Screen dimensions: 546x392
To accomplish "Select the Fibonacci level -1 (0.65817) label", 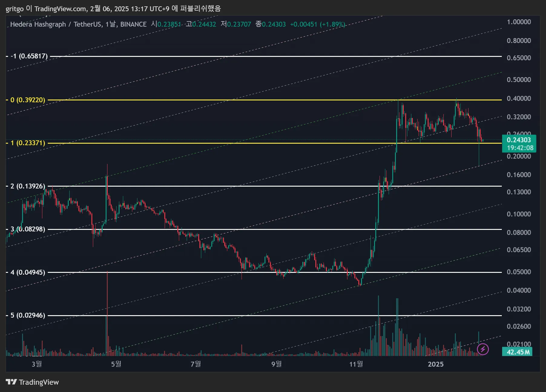I will (29, 56).
